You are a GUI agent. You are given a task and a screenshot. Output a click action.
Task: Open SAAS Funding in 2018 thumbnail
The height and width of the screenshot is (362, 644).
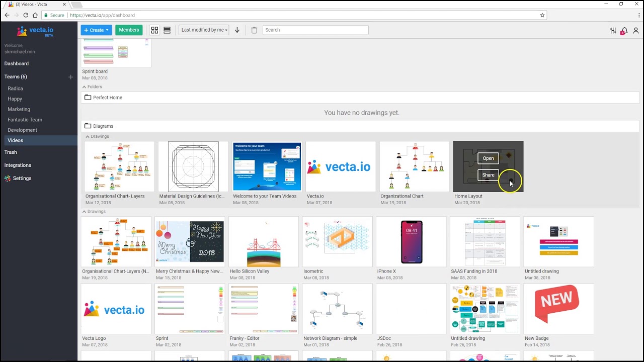(x=485, y=242)
